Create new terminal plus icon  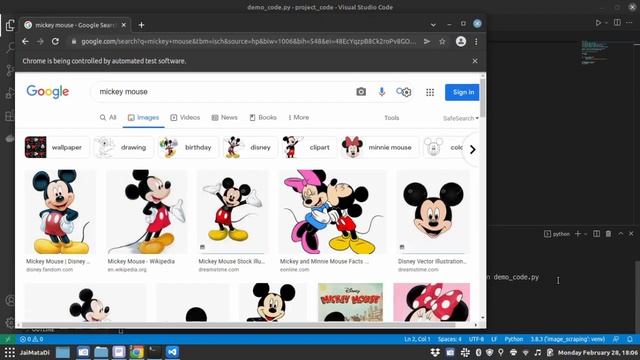[x=578, y=233]
